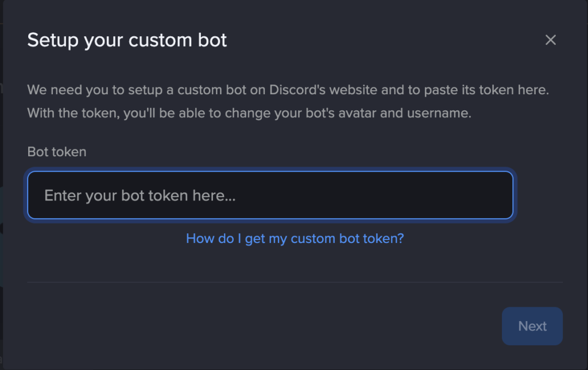Click the X at the dialog's top right
Screen dimensions: 588x370
pyautogui.click(x=550, y=40)
